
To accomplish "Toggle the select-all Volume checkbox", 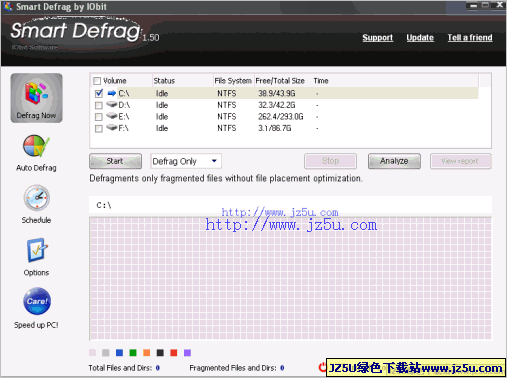I will 97,81.
